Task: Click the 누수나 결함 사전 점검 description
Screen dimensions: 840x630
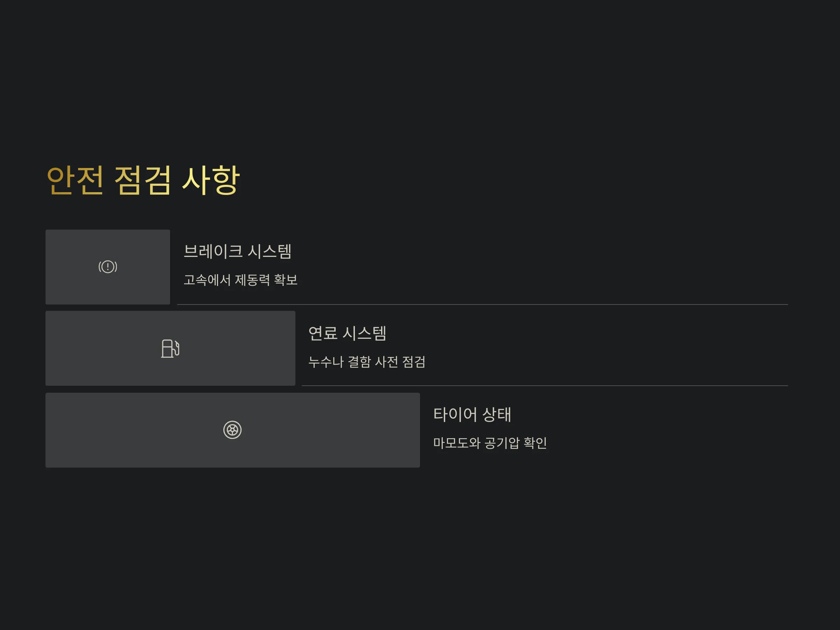Action: click(x=366, y=362)
